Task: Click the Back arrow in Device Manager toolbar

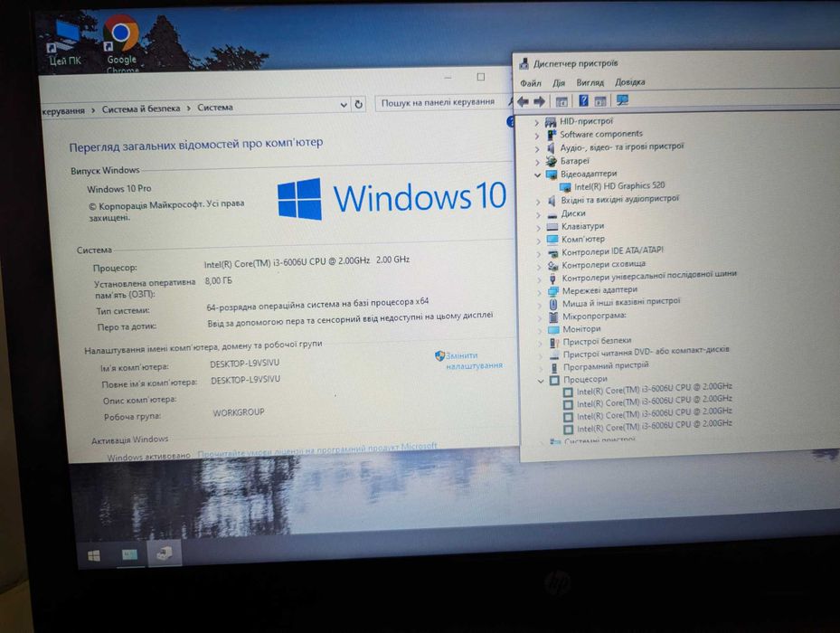Action: pyautogui.click(x=524, y=101)
